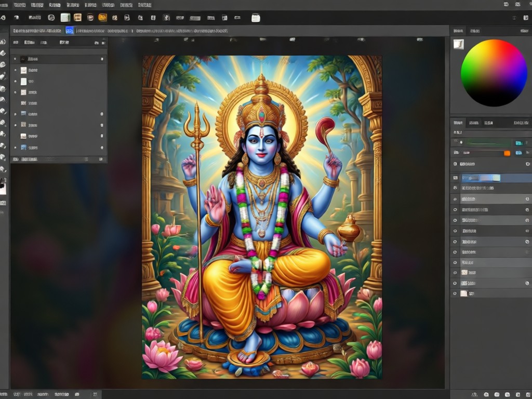Screen dimensions: 532x399
Task: Click the black-and-white color swatch in the left toolbox
Action: tap(3, 186)
